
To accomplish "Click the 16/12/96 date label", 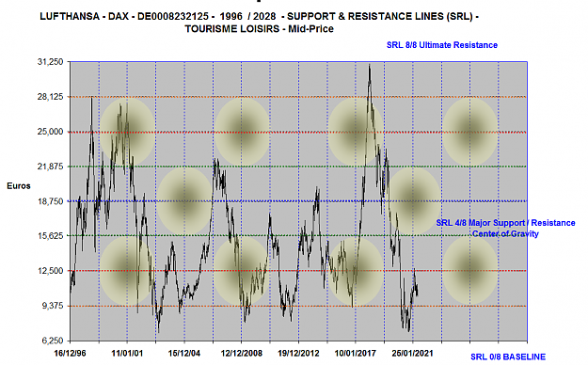I will tap(70, 354).
